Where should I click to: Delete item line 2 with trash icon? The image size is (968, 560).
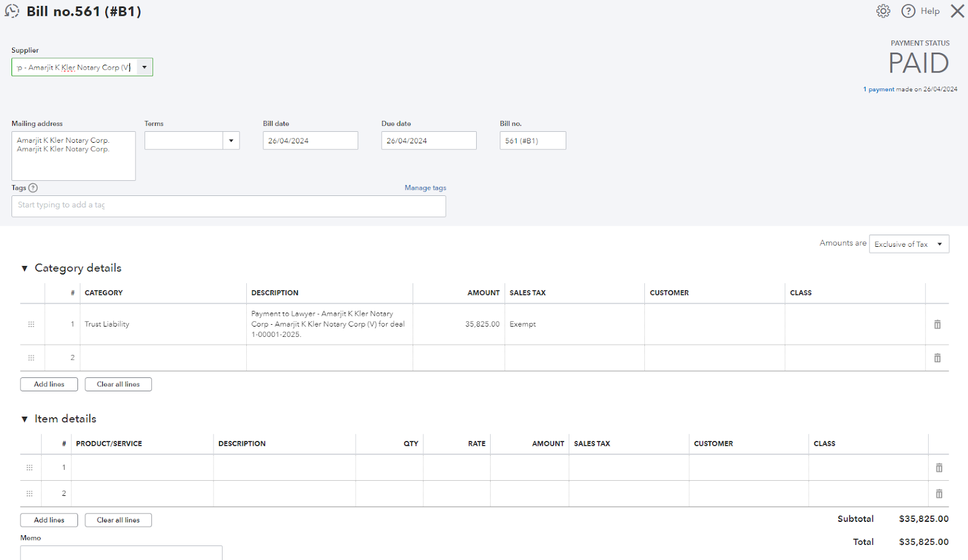coord(939,493)
